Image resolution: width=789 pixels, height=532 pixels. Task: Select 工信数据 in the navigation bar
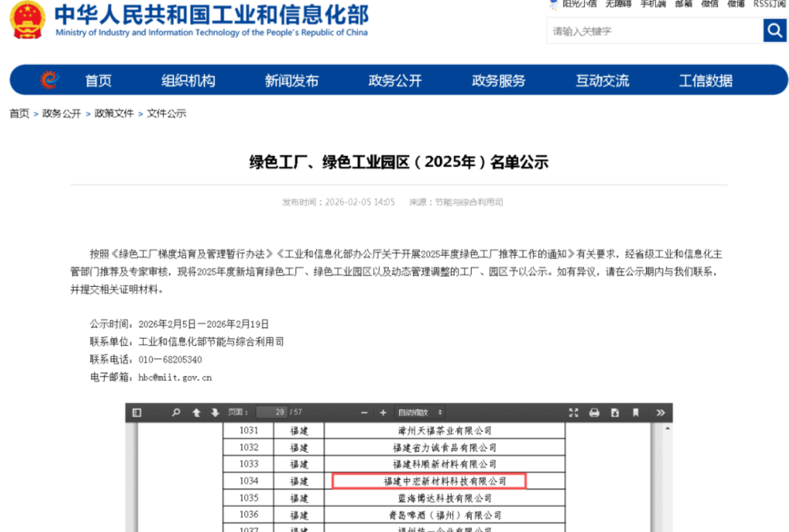705,81
